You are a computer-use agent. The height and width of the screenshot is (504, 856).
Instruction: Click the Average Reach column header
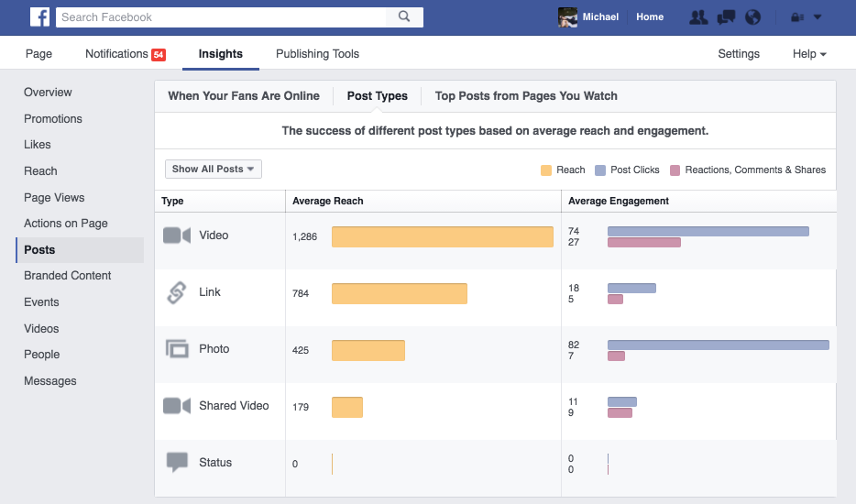(327, 201)
